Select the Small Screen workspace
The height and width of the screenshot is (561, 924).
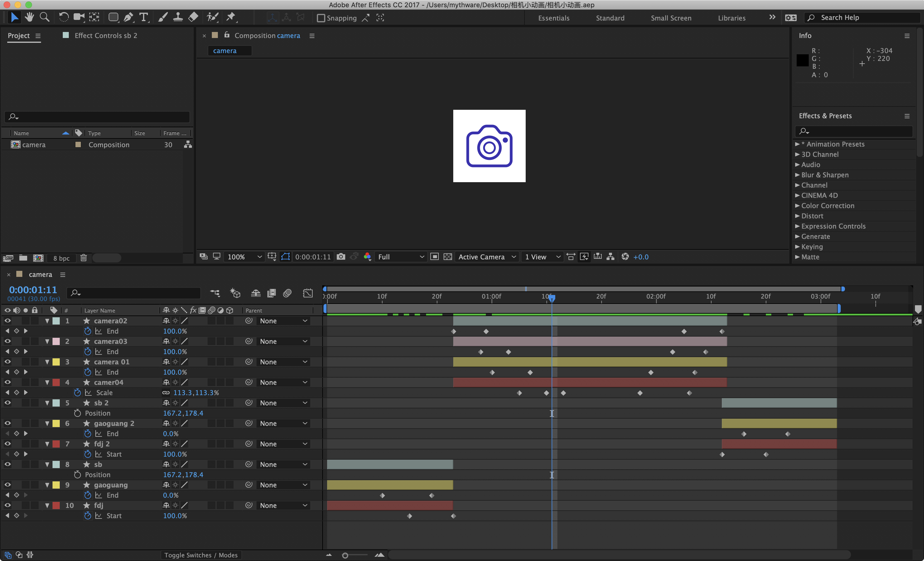(x=671, y=17)
